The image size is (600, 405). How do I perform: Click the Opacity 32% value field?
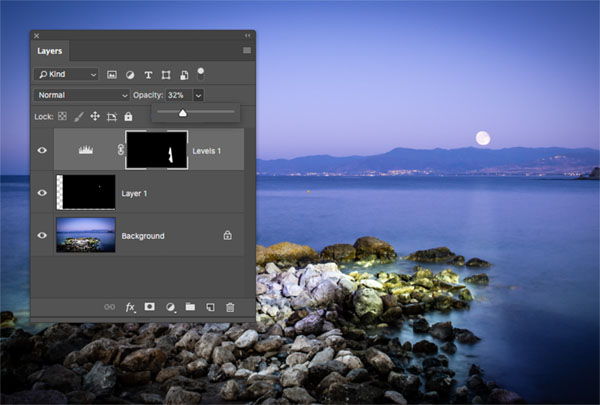(x=179, y=95)
